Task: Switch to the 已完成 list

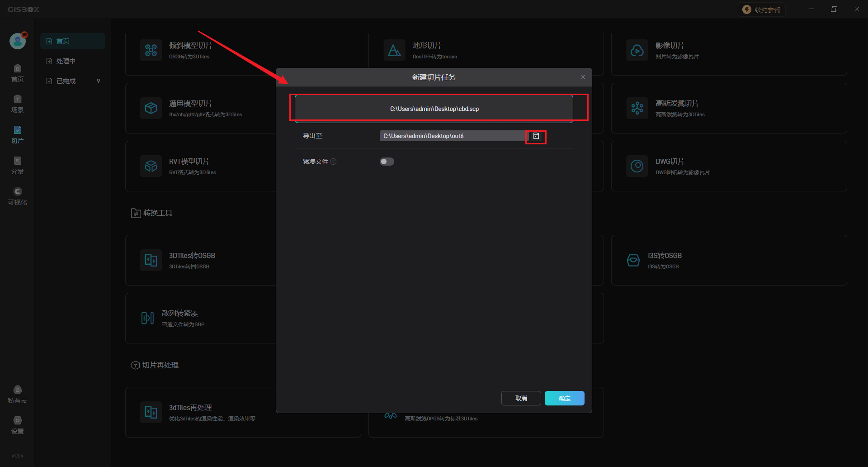Action: point(66,81)
